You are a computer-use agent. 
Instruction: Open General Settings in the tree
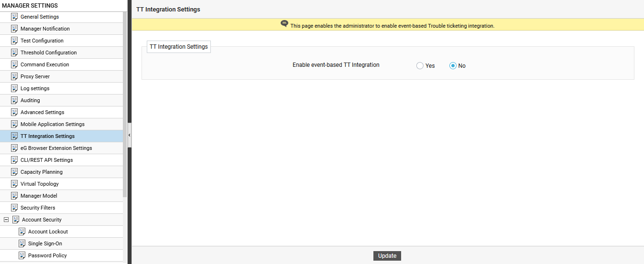(x=40, y=17)
